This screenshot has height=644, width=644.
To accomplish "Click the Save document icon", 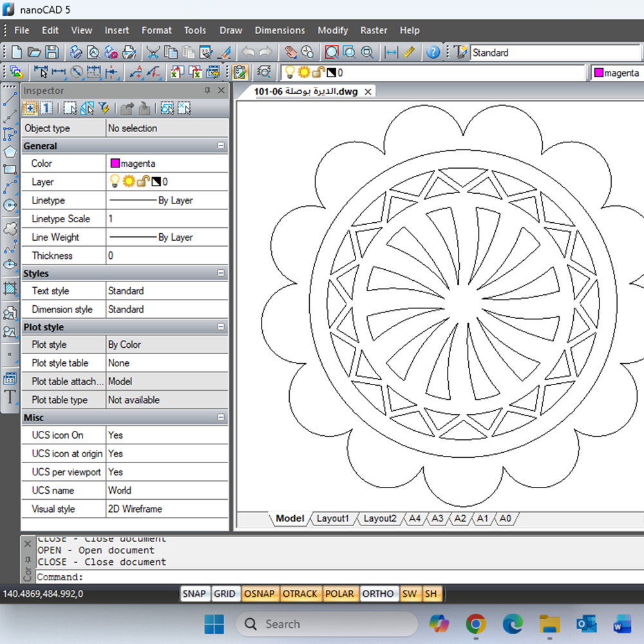I will point(52,52).
